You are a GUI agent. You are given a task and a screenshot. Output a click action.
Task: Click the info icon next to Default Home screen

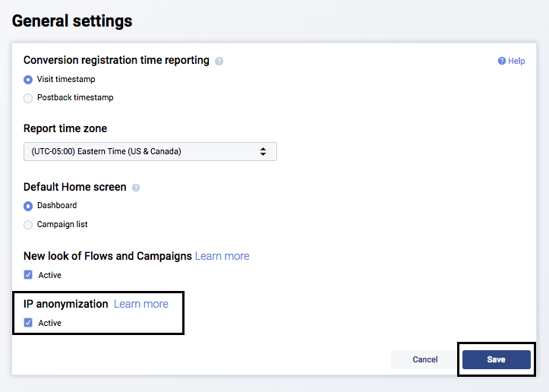[x=136, y=188]
